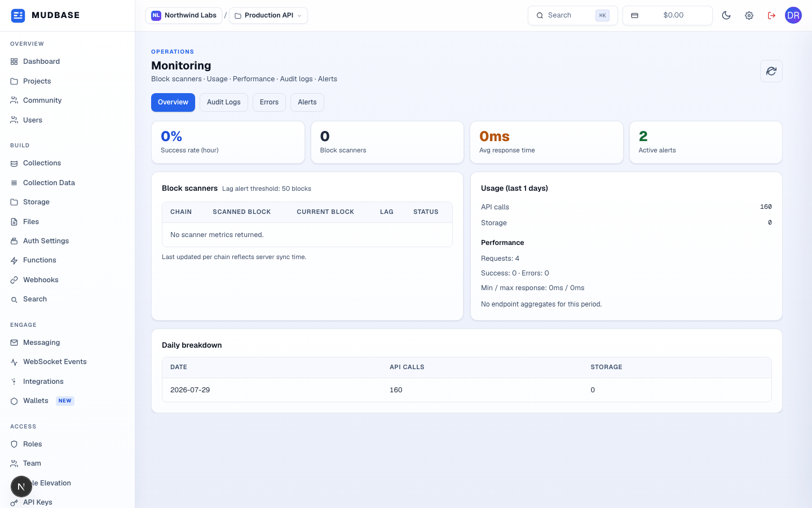Click the MUDBASE logo icon
The width and height of the screenshot is (812, 508).
tap(18, 15)
